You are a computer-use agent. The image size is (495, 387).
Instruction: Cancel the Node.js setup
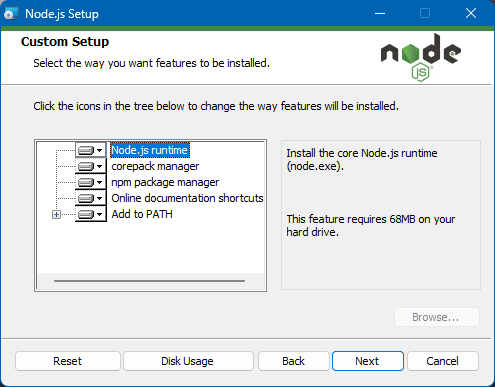click(x=443, y=361)
